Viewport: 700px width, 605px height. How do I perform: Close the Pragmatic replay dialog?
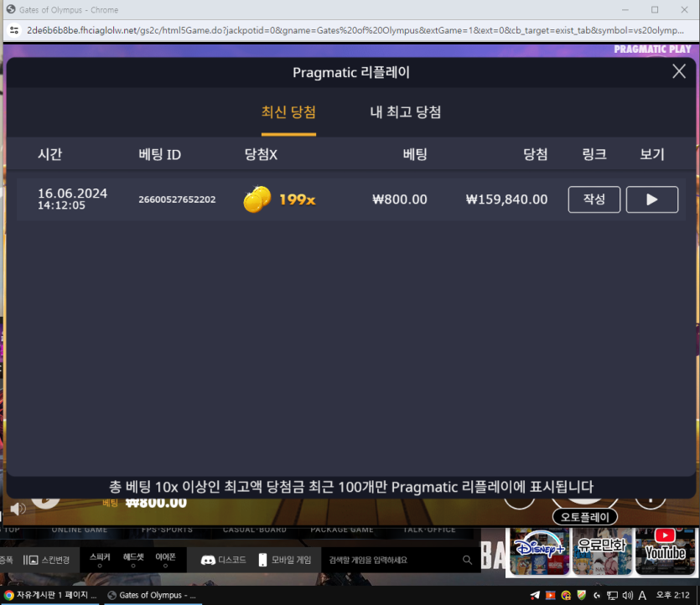[x=679, y=72]
